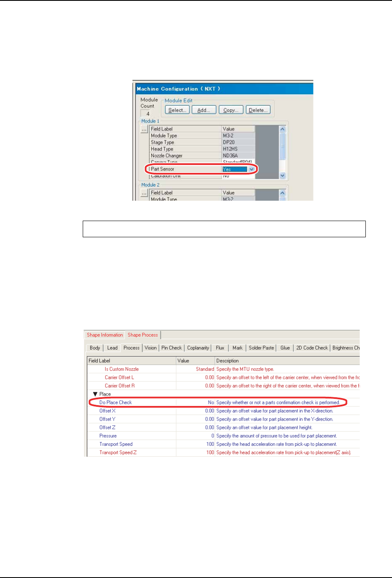Click the Delete... module button
392x578 pixels.
tap(258, 110)
